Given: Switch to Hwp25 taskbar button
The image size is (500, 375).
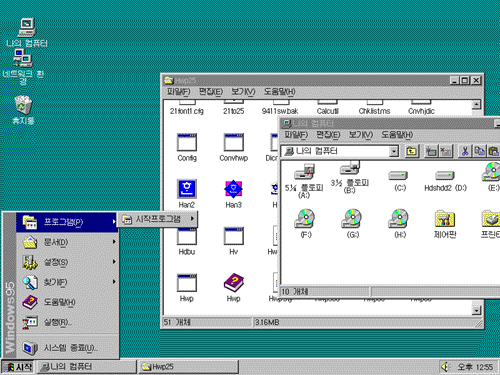Looking at the screenshot, I should coord(189,367).
